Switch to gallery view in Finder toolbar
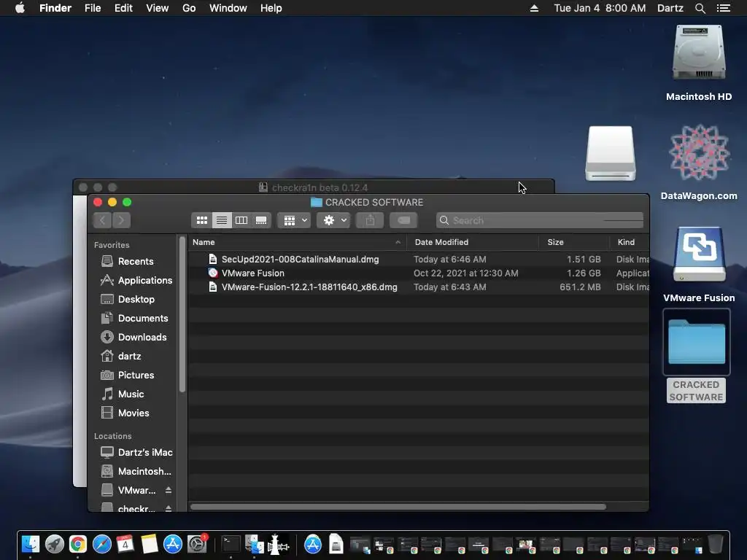The height and width of the screenshot is (560, 747). coord(261,220)
